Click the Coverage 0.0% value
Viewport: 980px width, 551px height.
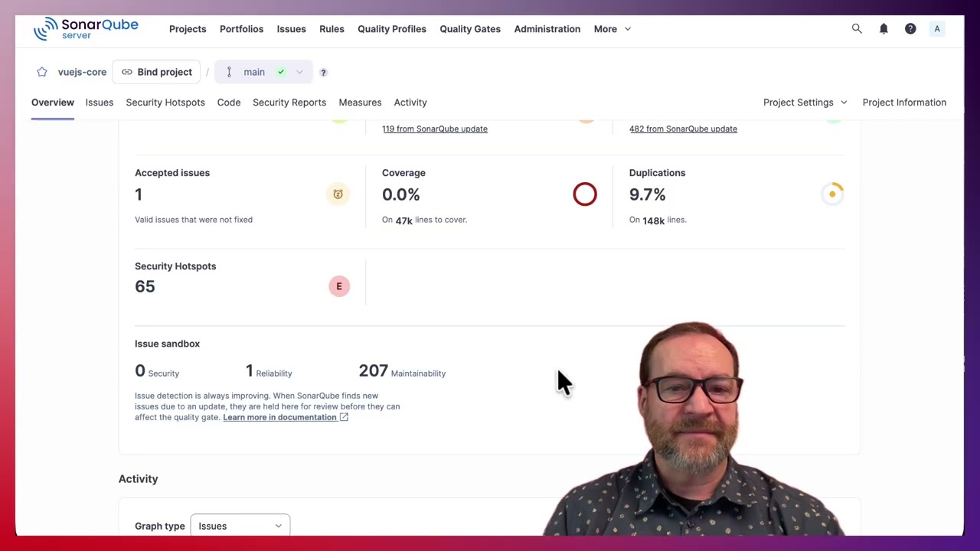click(401, 194)
